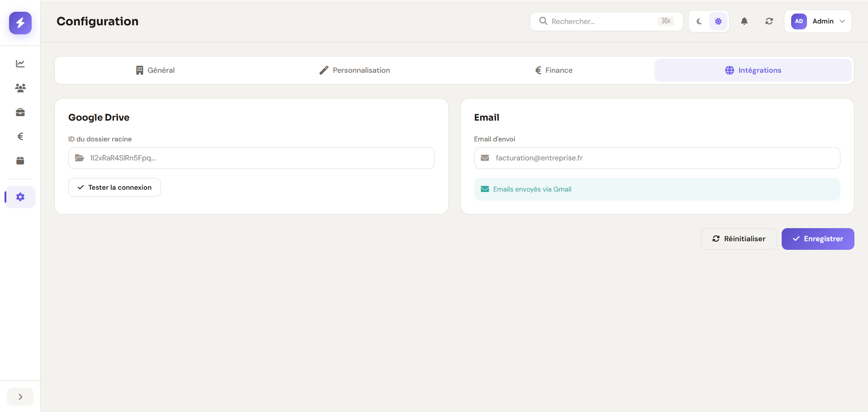Switch to the Personnalisation tab

(354, 70)
